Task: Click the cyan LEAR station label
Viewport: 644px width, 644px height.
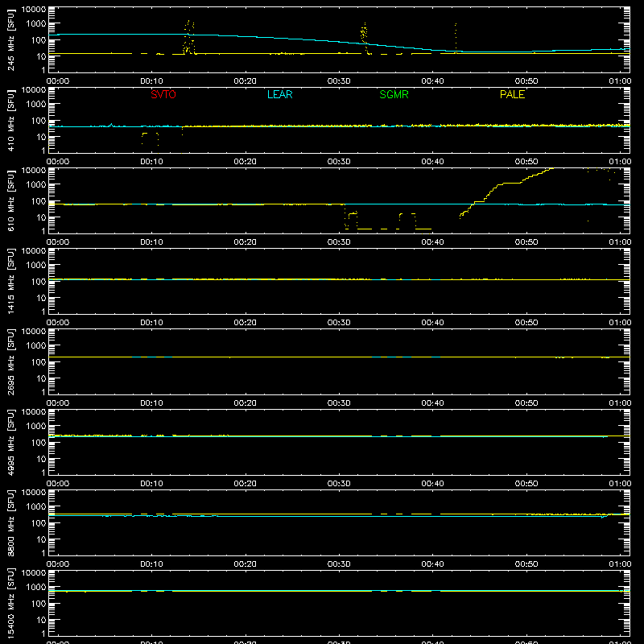Action: [x=279, y=94]
